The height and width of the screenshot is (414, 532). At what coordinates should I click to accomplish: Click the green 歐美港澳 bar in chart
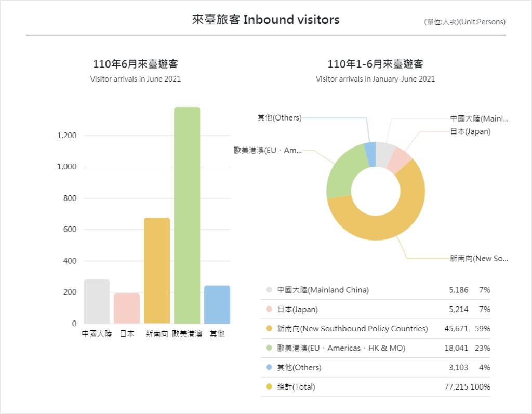click(x=187, y=216)
